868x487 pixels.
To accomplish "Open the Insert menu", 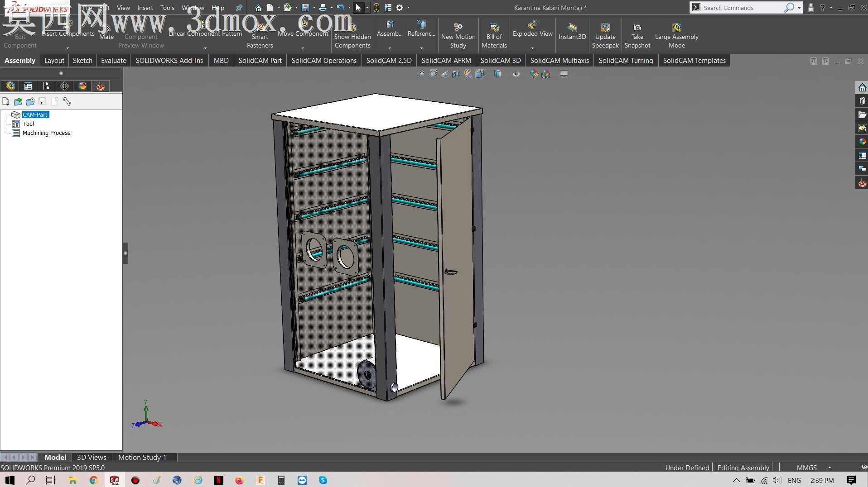I will [x=145, y=8].
